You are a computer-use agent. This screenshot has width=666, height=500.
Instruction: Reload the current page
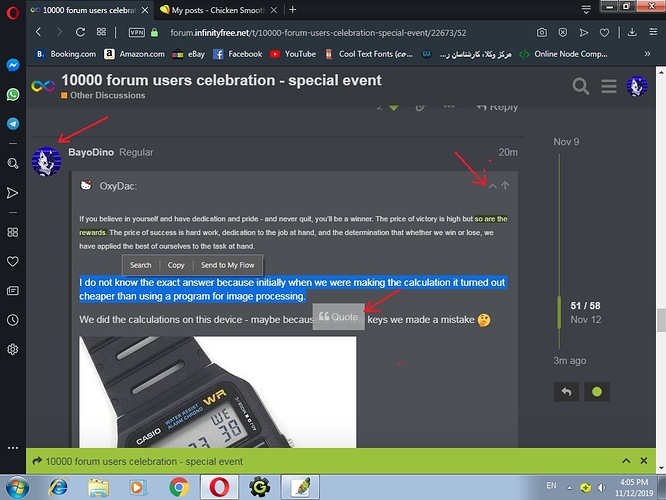[80, 32]
